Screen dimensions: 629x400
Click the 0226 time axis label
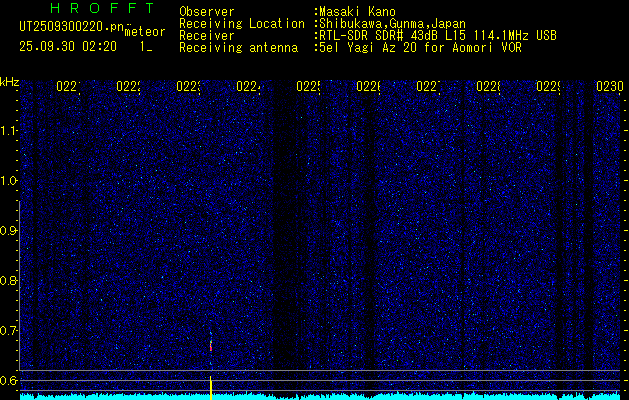(368, 86)
